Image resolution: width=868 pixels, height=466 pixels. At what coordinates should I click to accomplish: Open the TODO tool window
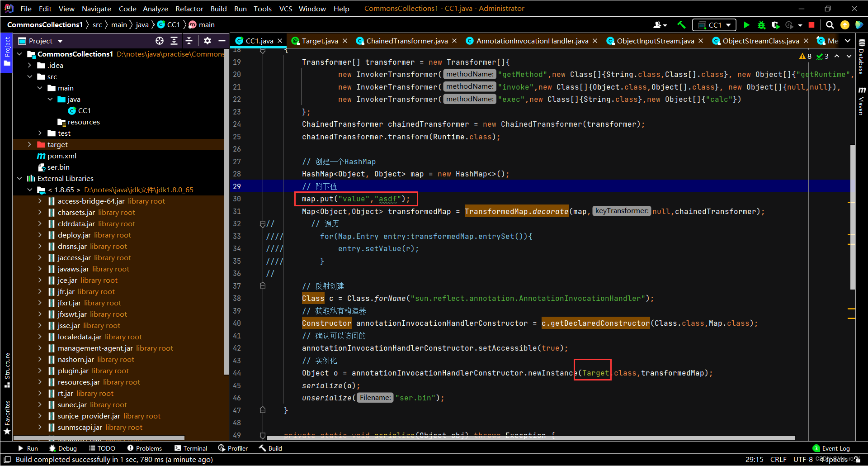pos(102,448)
